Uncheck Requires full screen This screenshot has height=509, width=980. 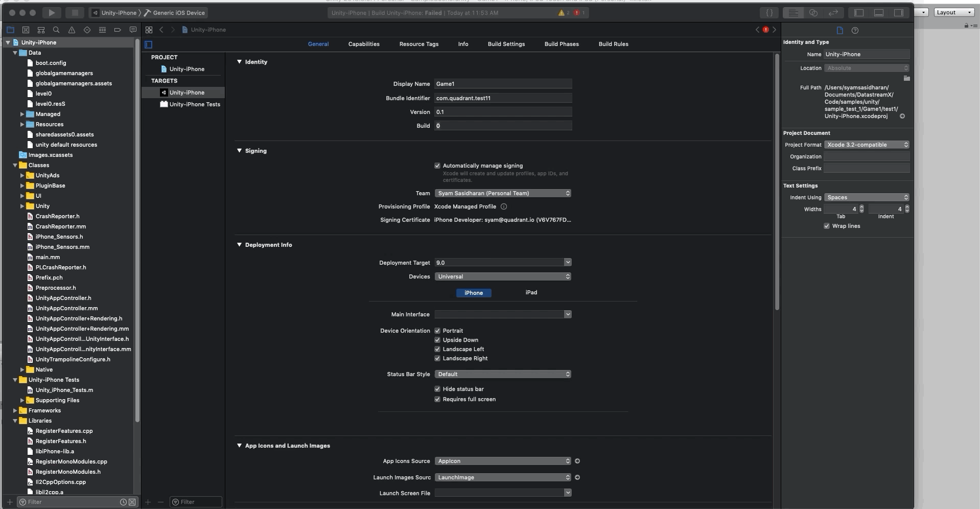[x=437, y=399]
